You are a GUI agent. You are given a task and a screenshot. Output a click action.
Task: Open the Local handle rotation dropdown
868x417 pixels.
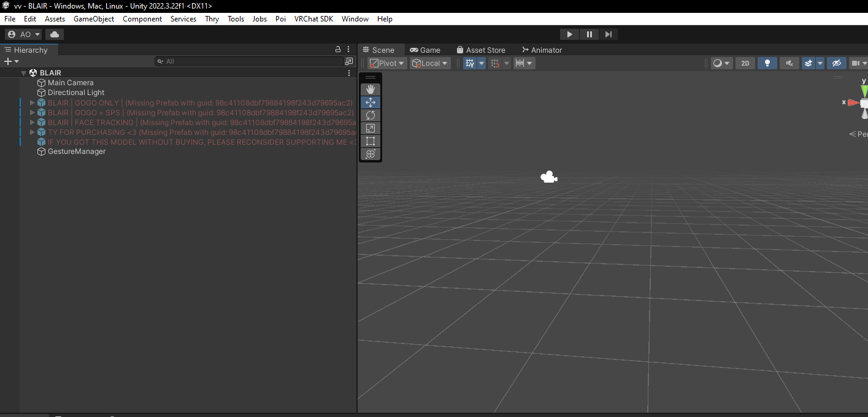(430, 63)
